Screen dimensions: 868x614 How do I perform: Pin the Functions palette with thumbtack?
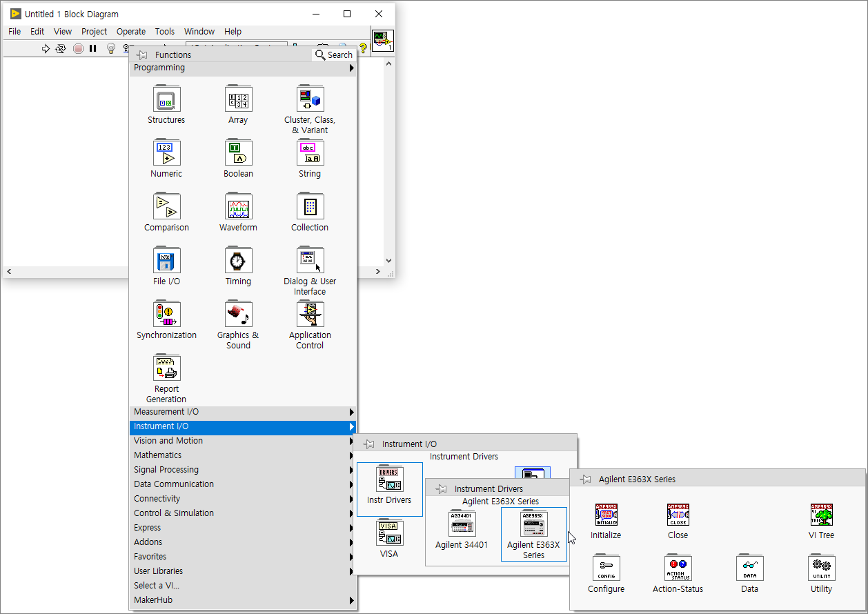point(141,55)
